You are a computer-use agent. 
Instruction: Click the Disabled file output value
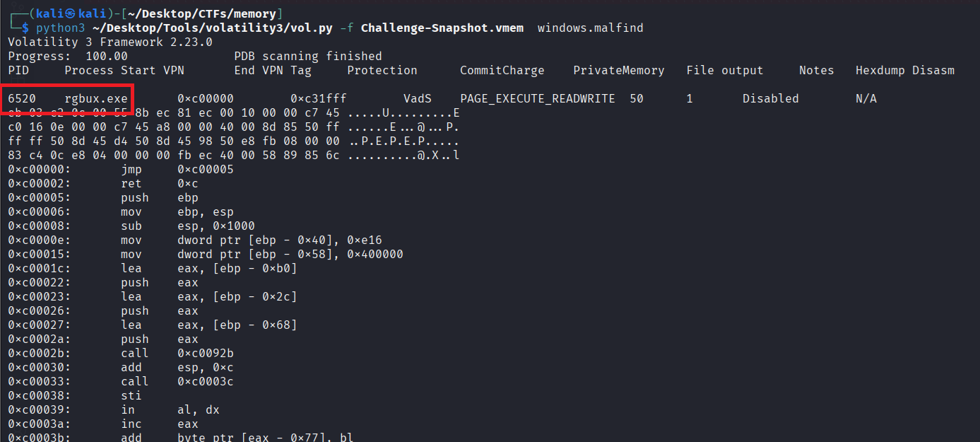point(770,99)
